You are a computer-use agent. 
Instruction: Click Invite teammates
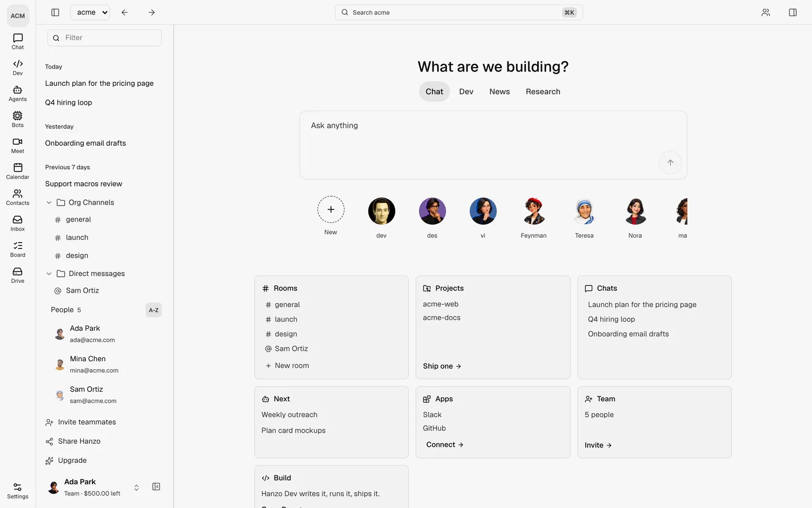(81, 422)
